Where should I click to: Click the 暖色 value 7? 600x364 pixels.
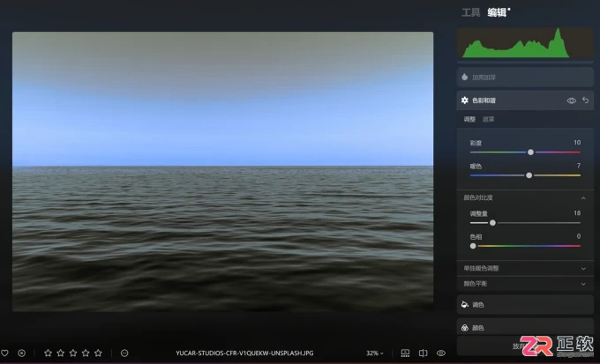(x=579, y=166)
